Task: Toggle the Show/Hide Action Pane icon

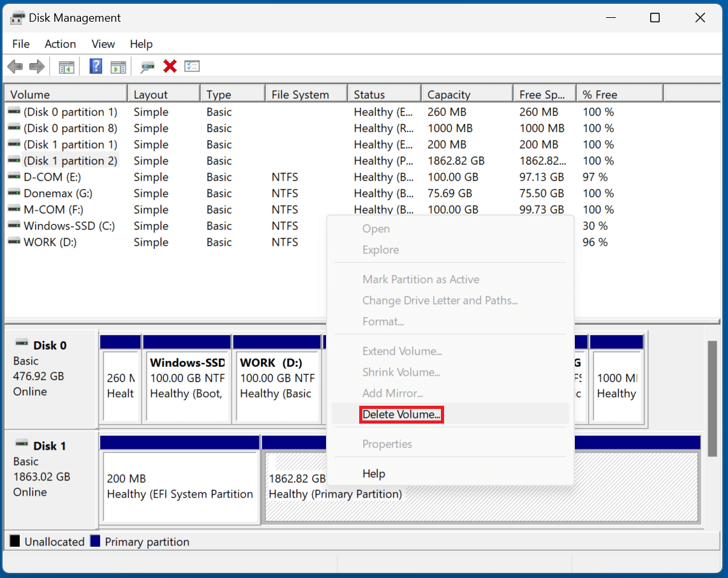Action: (x=118, y=66)
